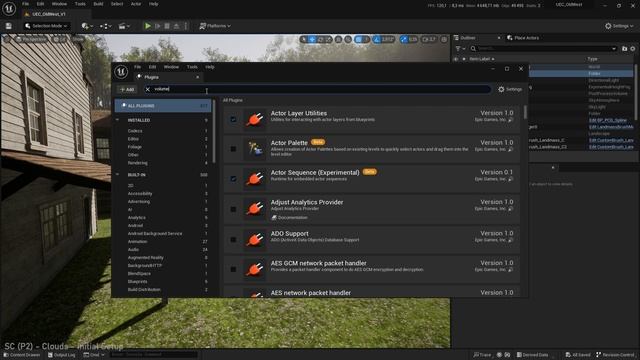Image resolution: width=640 pixels, height=360 pixels.
Task: Open camera speed setting in the viewport
Action: click(x=429, y=39)
